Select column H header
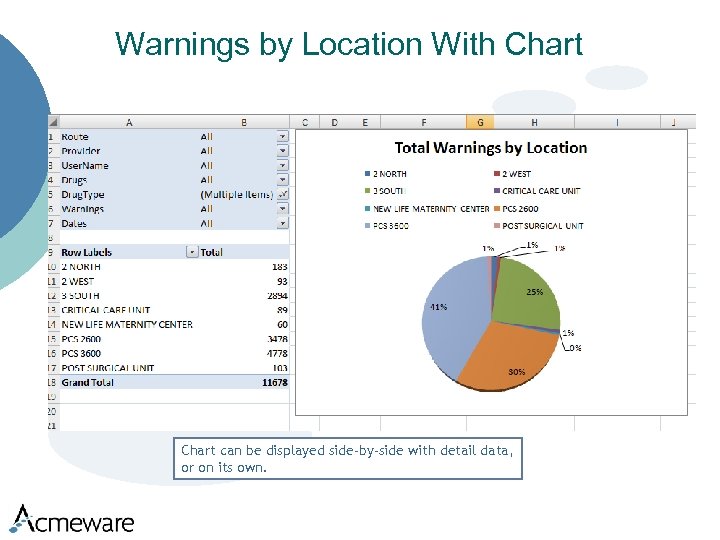The width and height of the screenshot is (720, 540). (x=534, y=122)
